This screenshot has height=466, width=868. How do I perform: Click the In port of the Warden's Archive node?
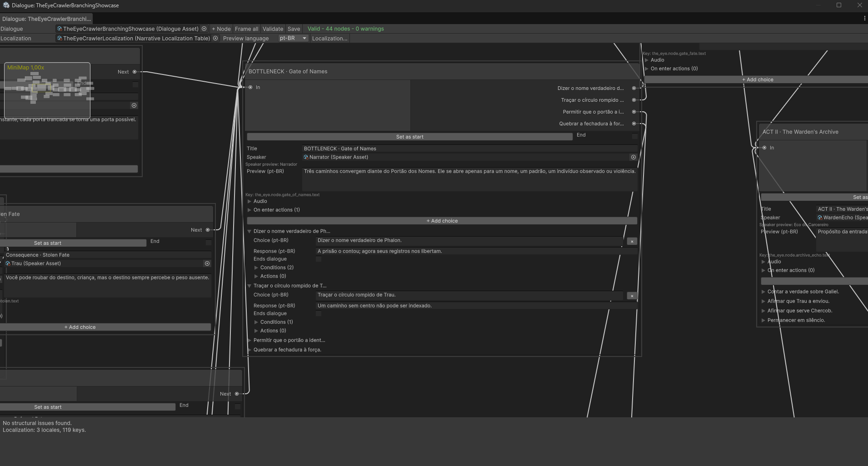pos(764,148)
